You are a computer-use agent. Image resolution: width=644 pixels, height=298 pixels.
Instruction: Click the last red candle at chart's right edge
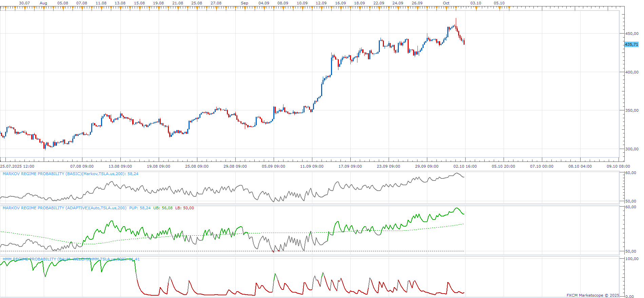pyautogui.click(x=464, y=41)
